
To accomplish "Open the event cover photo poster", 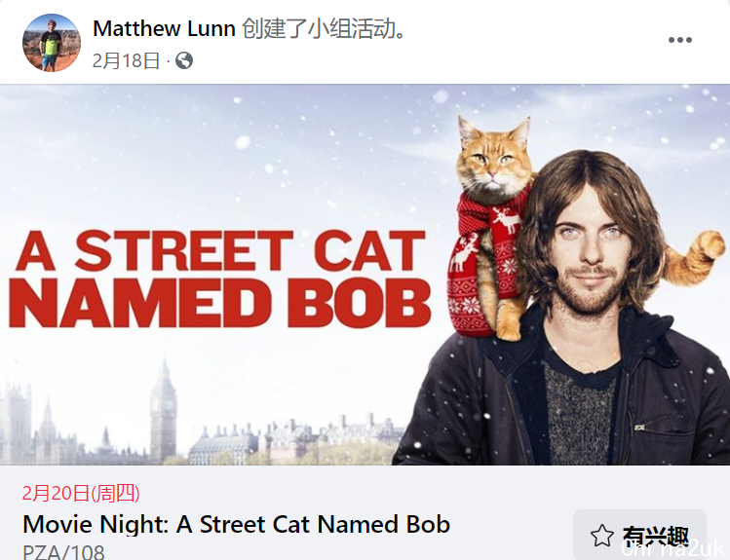I will (x=365, y=275).
